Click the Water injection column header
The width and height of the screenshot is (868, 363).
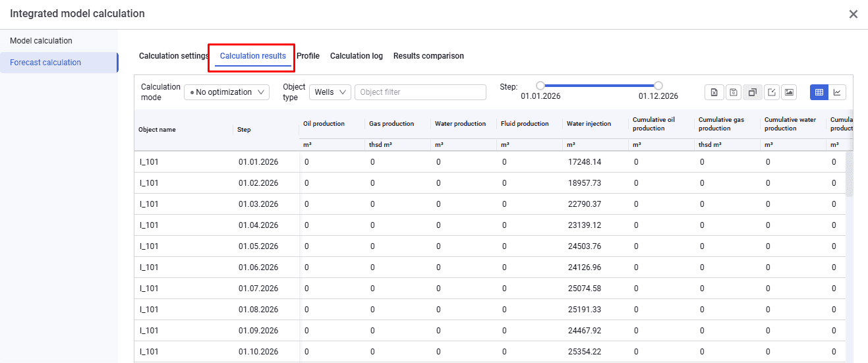589,124
